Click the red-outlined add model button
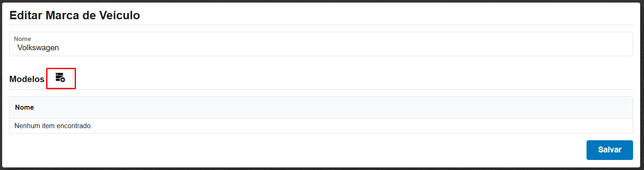The image size is (644, 170). tap(60, 78)
